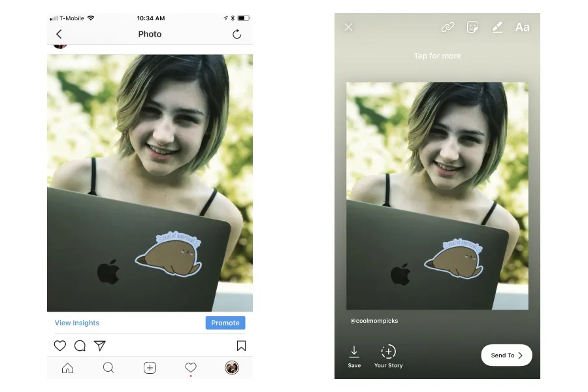Like the photo with the heart icon
The image size is (588, 392).
60,345
